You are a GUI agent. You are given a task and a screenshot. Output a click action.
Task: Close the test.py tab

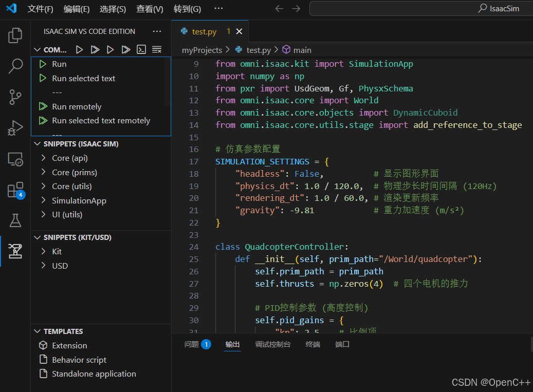pyautogui.click(x=240, y=31)
